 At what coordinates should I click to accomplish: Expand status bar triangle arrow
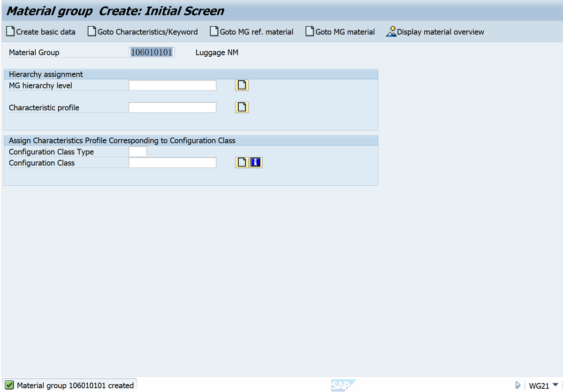coord(518,385)
